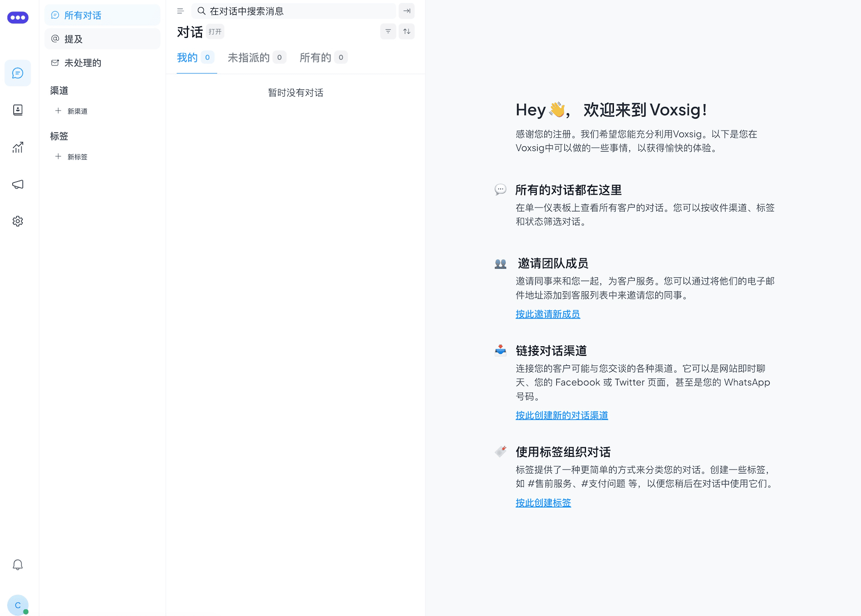Toggle the sidebar hamburger menu icon

pyautogui.click(x=180, y=11)
